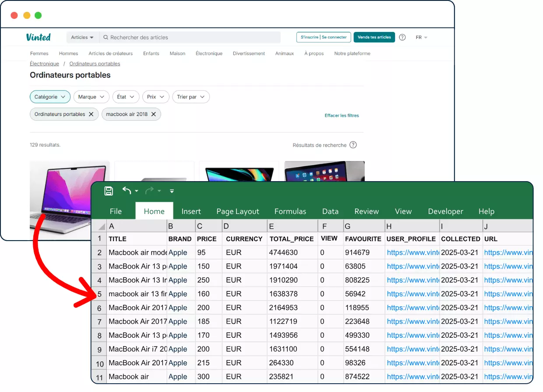Click the Effacer les filtres link
The image size is (543, 392).
[342, 115]
